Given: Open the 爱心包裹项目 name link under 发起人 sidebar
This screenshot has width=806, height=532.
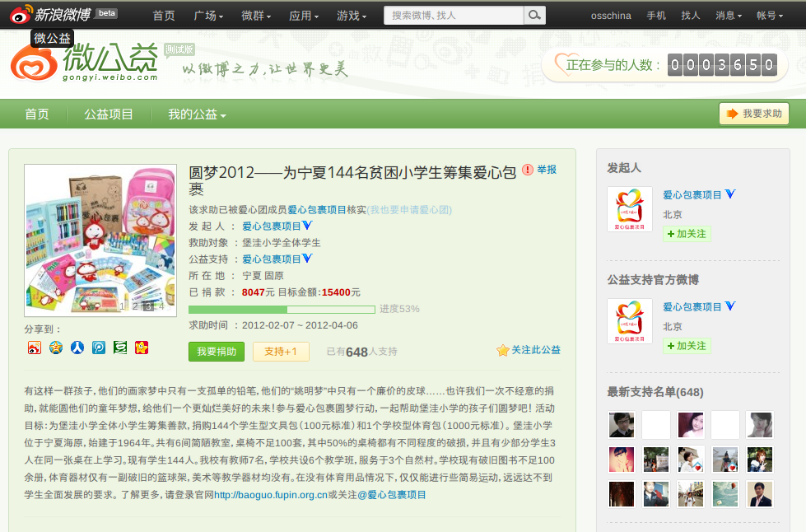Looking at the screenshot, I should [692, 195].
